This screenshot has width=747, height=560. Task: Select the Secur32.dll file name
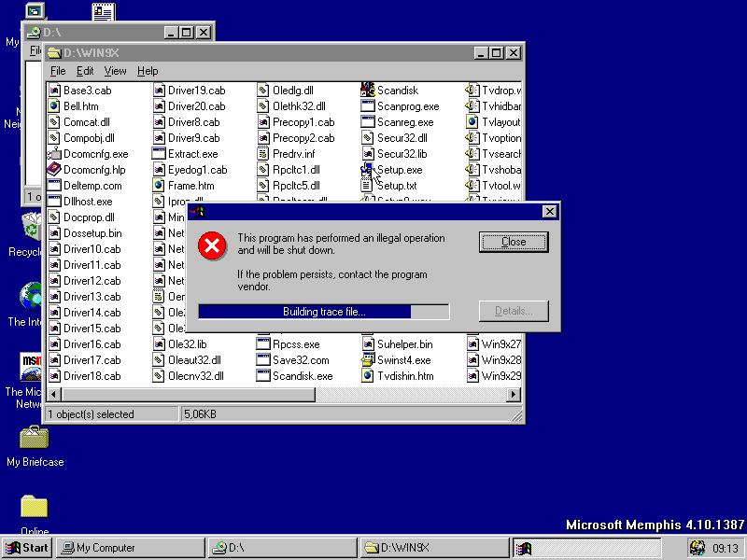(x=402, y=138)
